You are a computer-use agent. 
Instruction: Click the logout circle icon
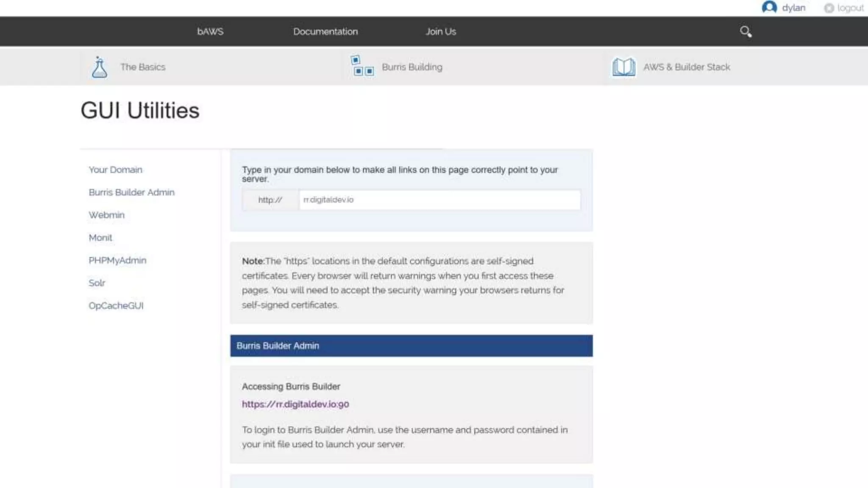829,8
